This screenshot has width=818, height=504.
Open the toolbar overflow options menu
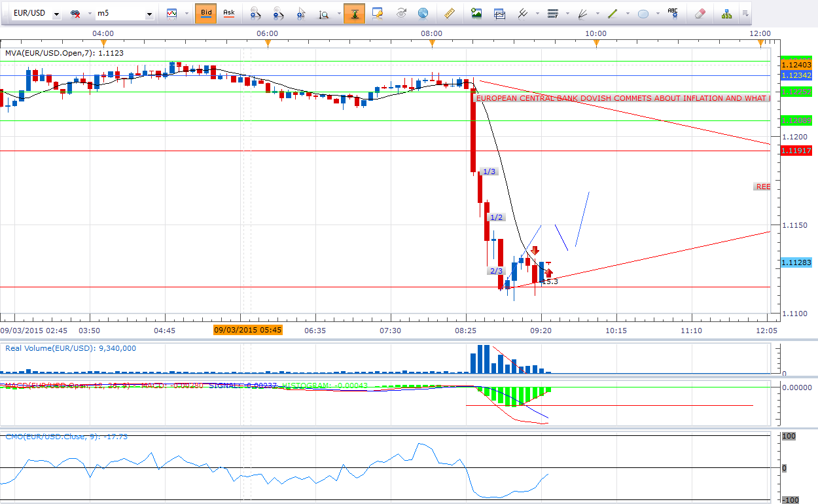click(745, 13)
